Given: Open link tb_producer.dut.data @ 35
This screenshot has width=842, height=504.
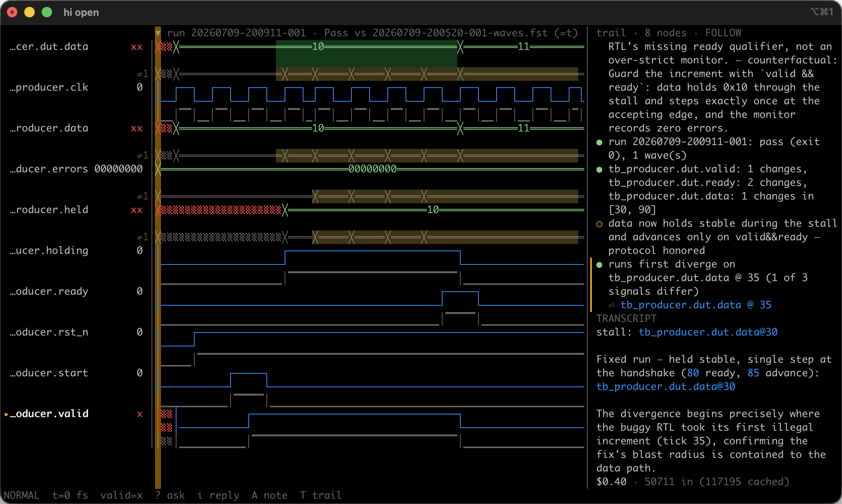Looking at the screenshot, I should pos(696,305).
